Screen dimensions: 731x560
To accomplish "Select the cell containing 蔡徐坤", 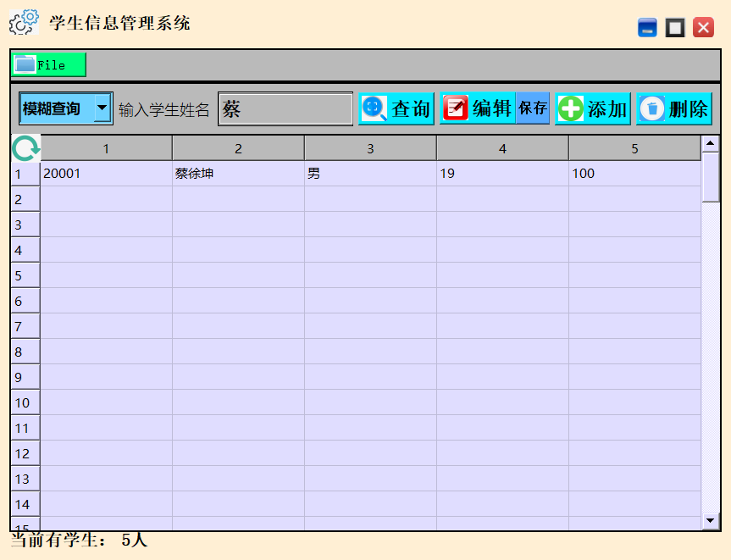I will [x=237, y=173].
